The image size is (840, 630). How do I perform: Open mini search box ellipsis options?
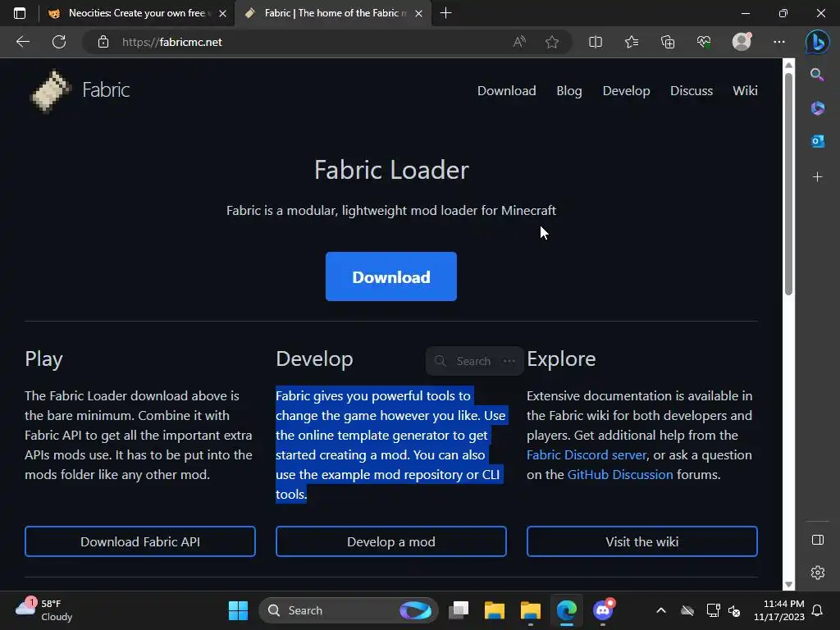(509, 361)
